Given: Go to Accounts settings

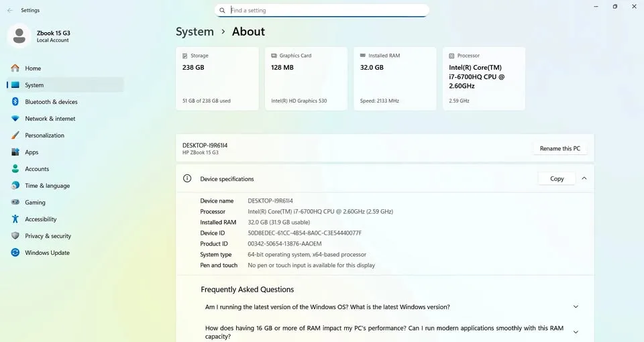Looking at the screenshot, I should coord(37,169).
